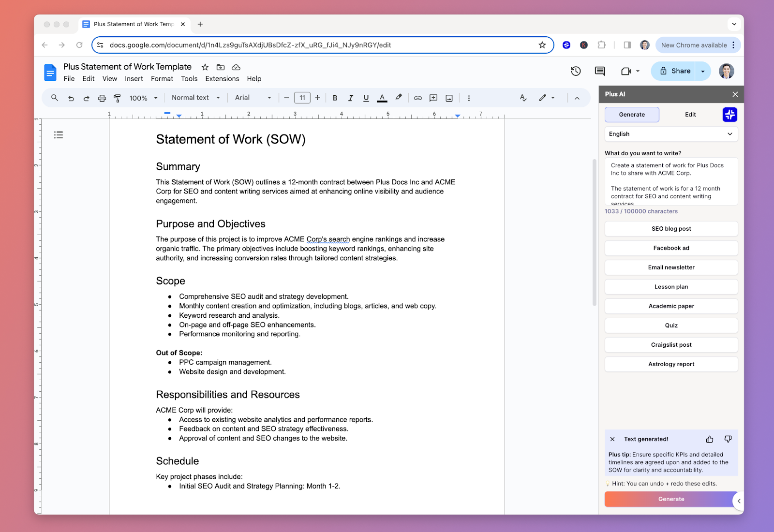
Task: Select the Lesson plan preset
Action: tap(671, 287)
